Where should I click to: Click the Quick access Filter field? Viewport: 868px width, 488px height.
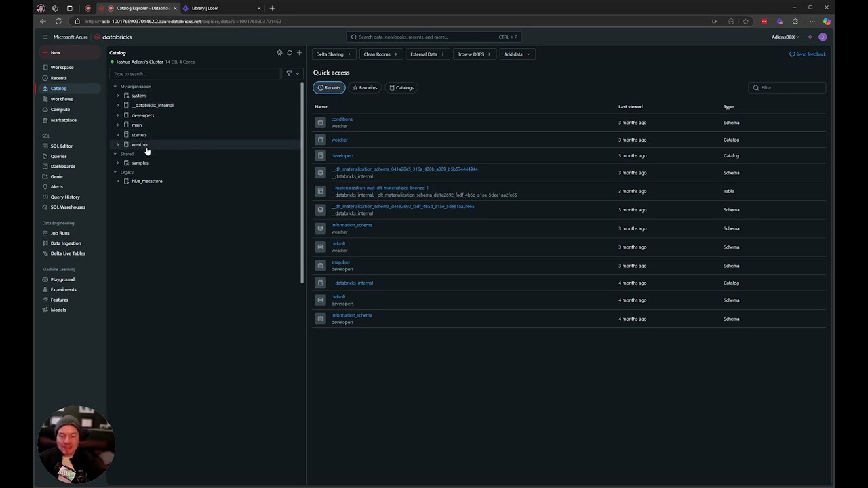click(x=787, y=87)
